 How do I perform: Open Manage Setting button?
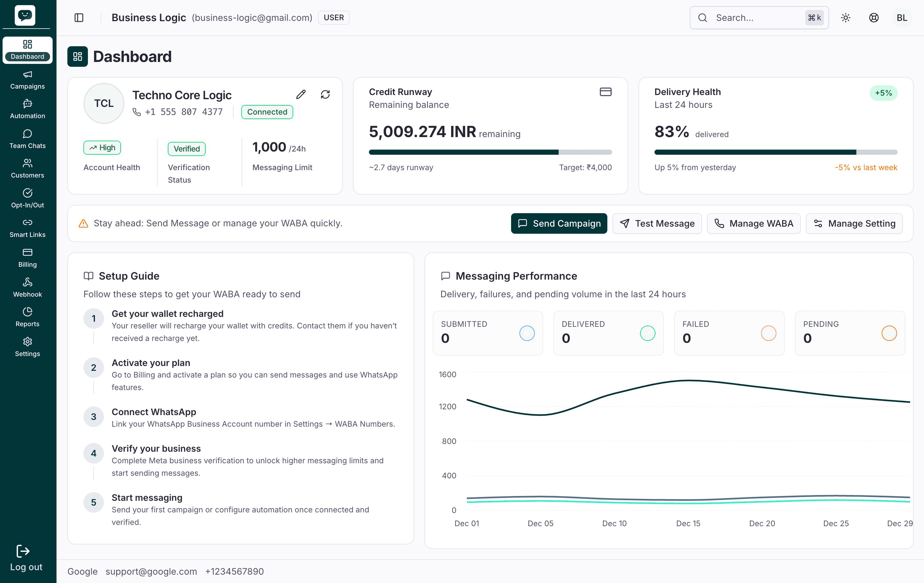854,223
